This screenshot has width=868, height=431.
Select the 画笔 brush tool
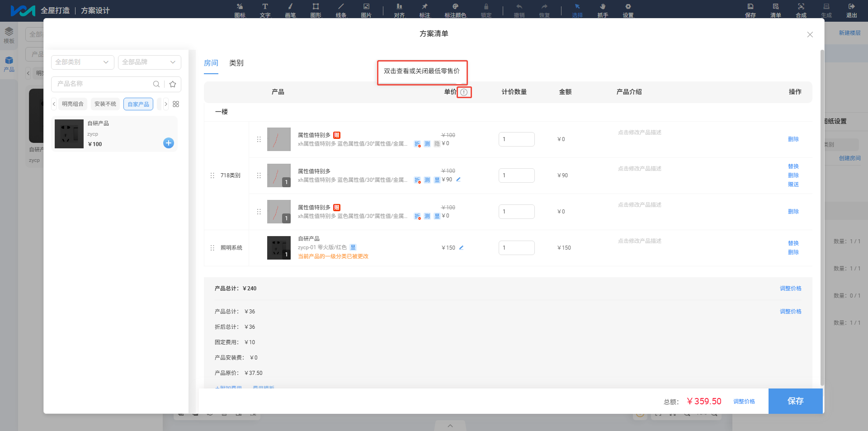[290, 10]
